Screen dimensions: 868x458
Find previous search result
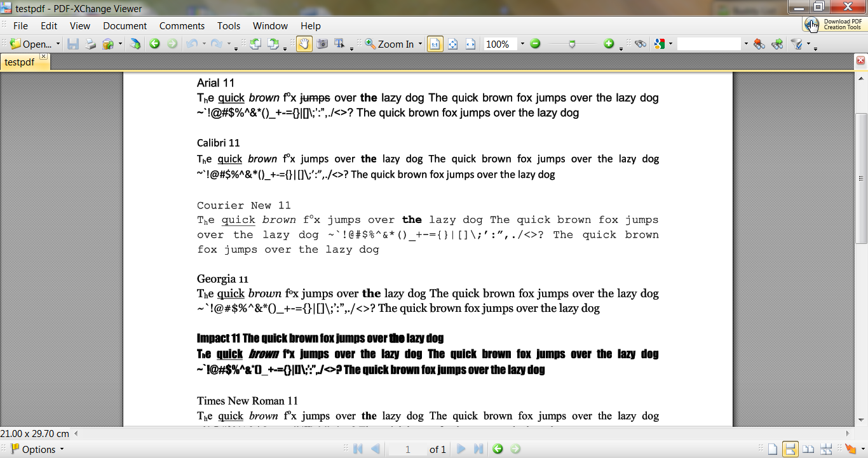[759, 44]
